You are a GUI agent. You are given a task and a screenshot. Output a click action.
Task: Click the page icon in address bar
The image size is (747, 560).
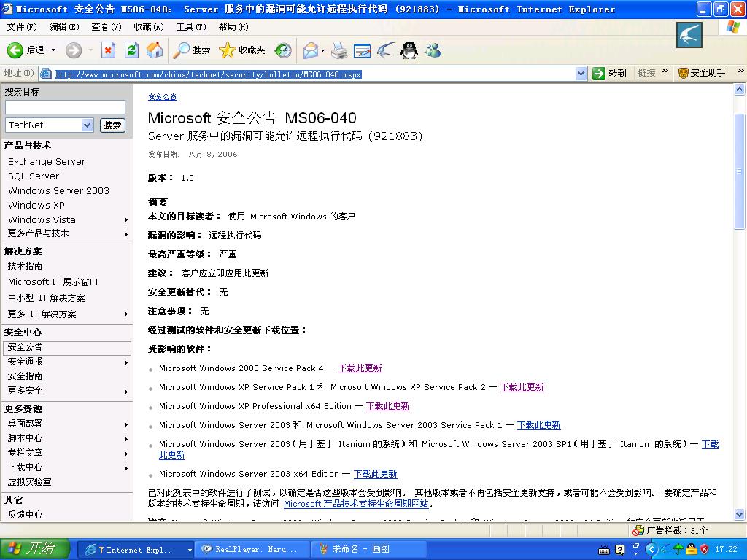point(46,74)
